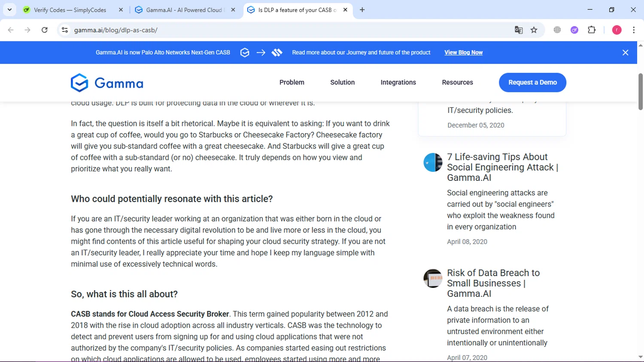Open the Integrations nav menu
Image resolution: width=644 pixels, height=362 pixels.
(398, 82)
